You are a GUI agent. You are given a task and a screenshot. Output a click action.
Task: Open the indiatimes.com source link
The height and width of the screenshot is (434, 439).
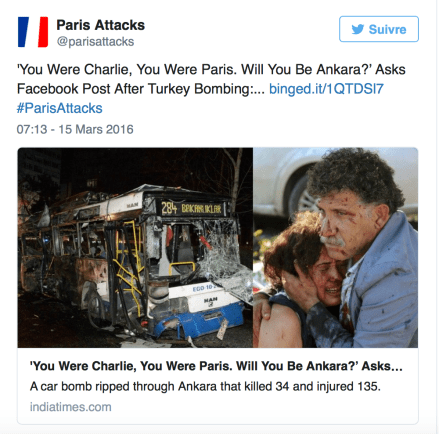(71, 407)
